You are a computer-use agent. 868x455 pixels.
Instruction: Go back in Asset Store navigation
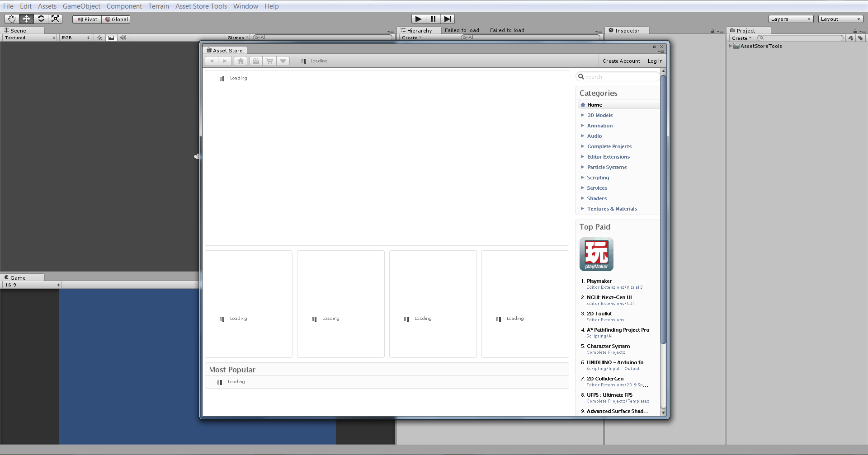212,61
